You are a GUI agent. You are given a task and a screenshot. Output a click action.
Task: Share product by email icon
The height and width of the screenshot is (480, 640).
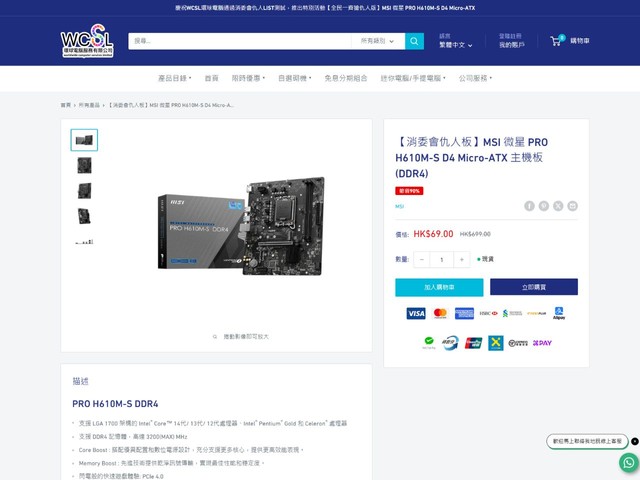coord(572,206)
